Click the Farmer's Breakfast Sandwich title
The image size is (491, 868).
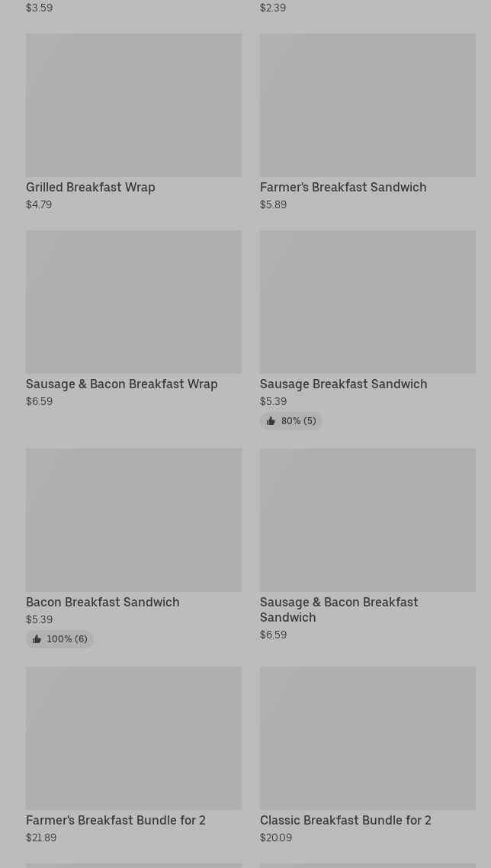point(343,188)
